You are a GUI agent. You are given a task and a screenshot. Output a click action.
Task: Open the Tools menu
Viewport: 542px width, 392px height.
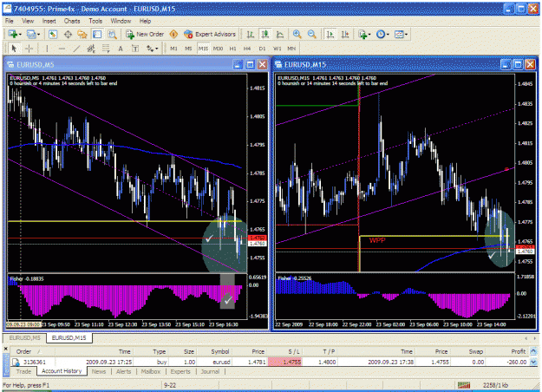[95, 21]
